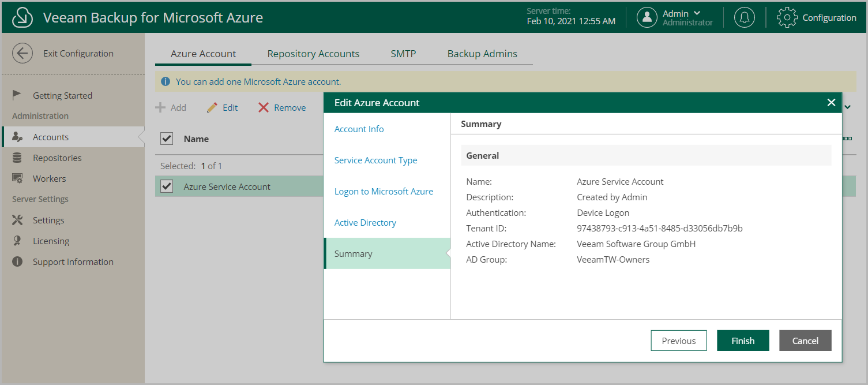Expand the Admin user dropdown arrow

coord(697,13)
